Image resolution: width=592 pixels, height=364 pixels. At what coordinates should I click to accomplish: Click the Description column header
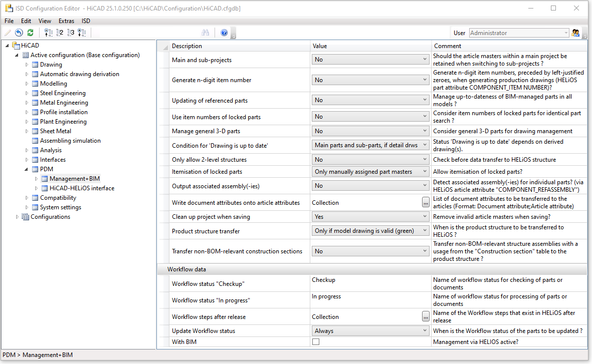coord(240,46)
